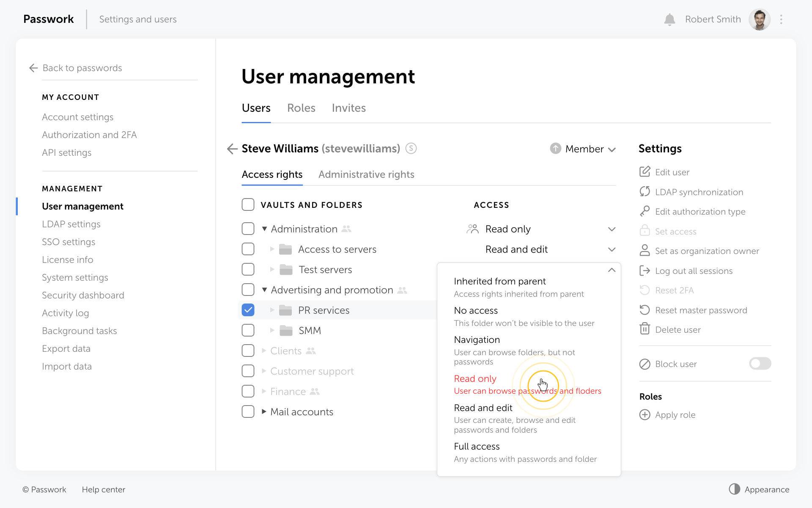Click the notification bell icon
The height and width of the screenshot is (508, 812).
click(669, 19)
